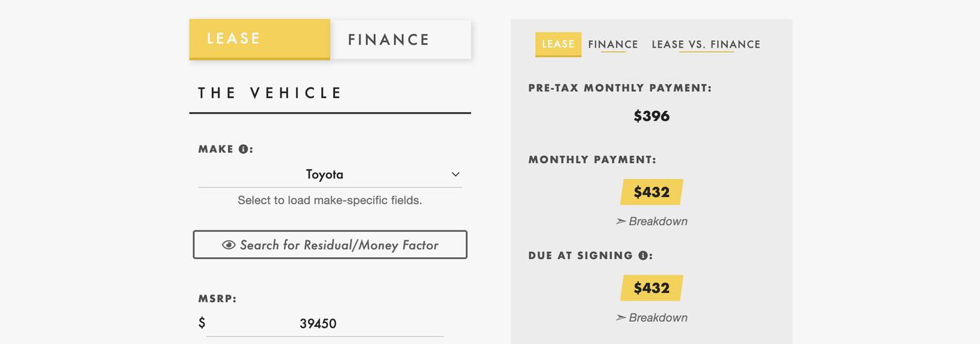The image size is (980, 344).
Task: Click the MSRP input field showing 39450
Action: (x=325, y=323)
